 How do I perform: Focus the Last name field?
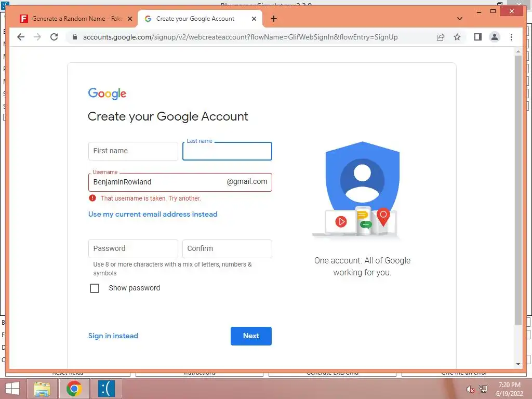click(228, 151)
